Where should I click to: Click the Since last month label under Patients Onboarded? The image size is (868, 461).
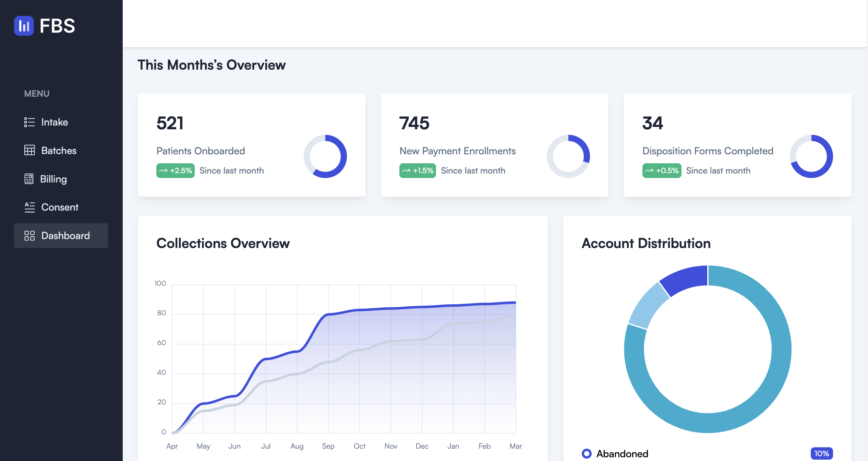click(x=231, y=170)
